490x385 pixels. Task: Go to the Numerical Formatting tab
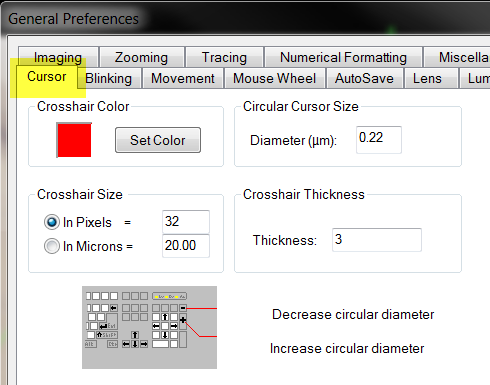click(x=343, y=57)
